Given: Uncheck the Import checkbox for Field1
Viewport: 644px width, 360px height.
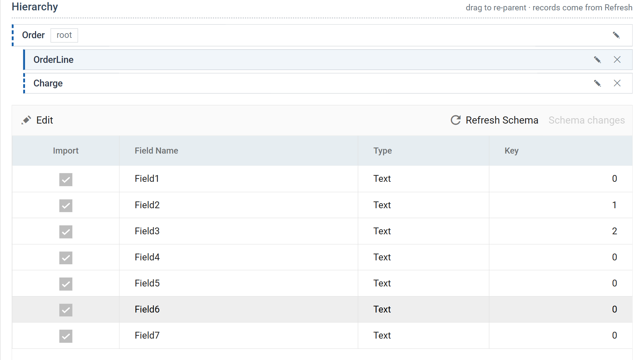Looking at the screenshot, I should 66,179.
